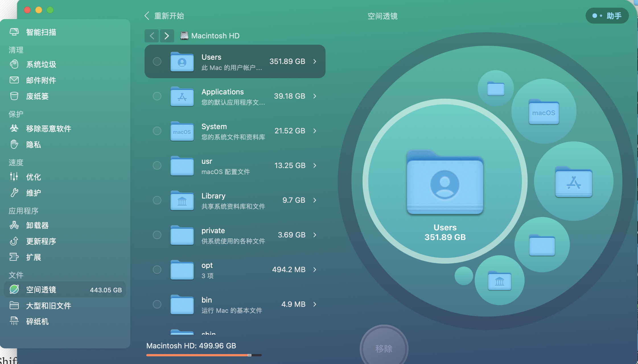Switch to Large & Old Files (大型和旧文件)
Screen dimensions: 638x364
[x=48, y=306]
